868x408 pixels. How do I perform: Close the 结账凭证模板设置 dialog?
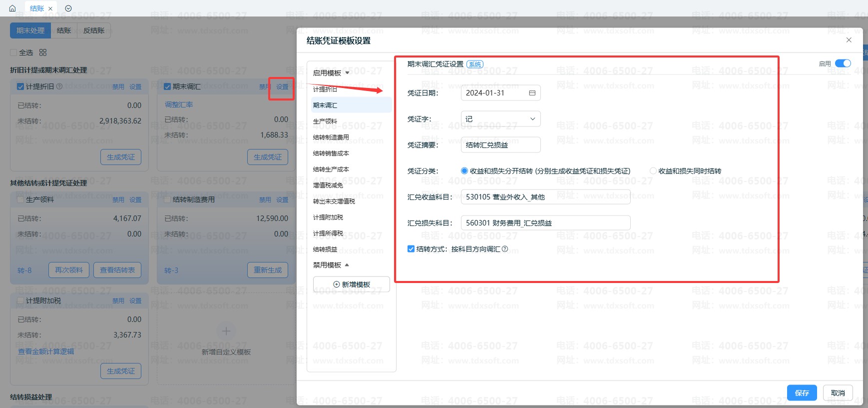pos(849,40)
